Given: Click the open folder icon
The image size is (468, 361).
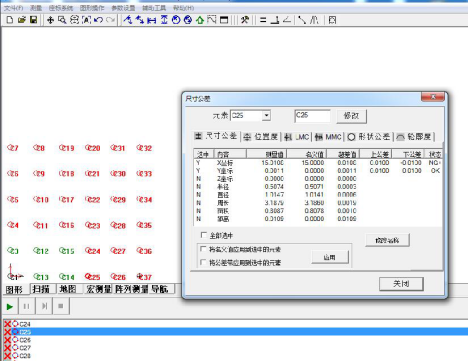Looking at the screenshot, I should [x=22, y=20].
